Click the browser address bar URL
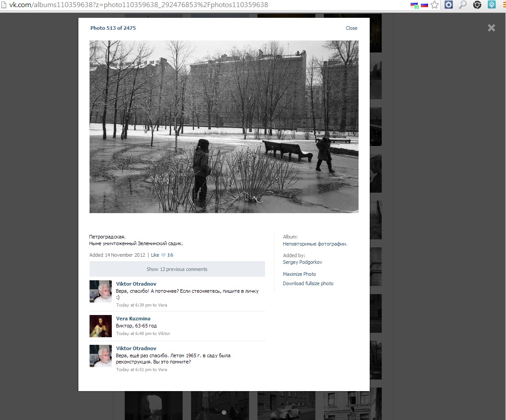Viewport: 506px width, 420px height. (138, 5)
